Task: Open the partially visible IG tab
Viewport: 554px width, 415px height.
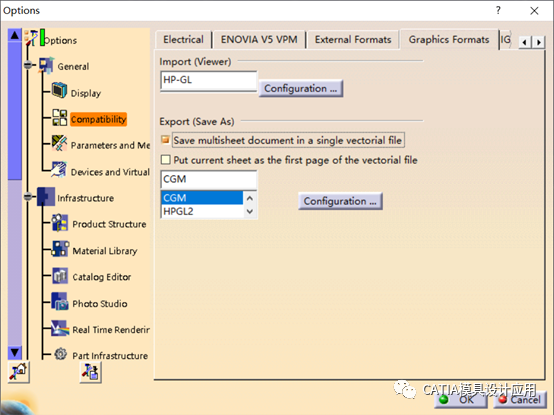Action: [505, 39]
